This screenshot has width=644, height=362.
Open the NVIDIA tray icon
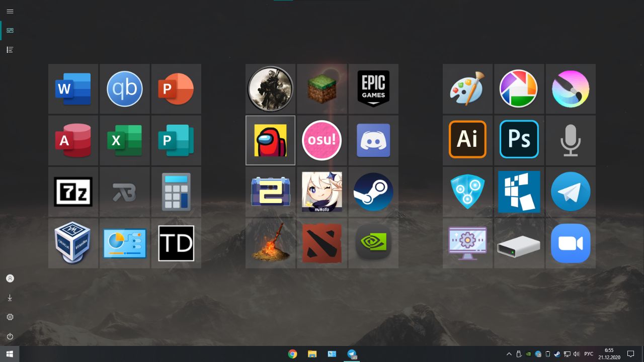point(528,354)
